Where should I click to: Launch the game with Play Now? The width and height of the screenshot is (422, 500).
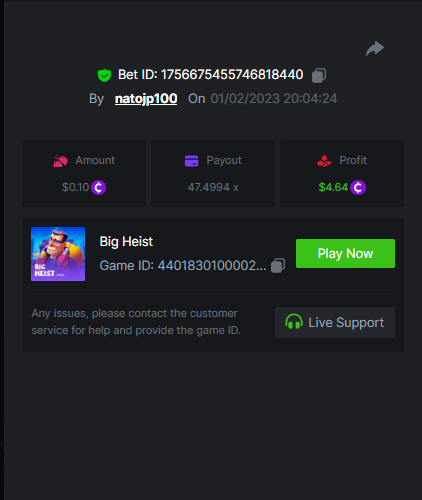click(x=345, y=253)
